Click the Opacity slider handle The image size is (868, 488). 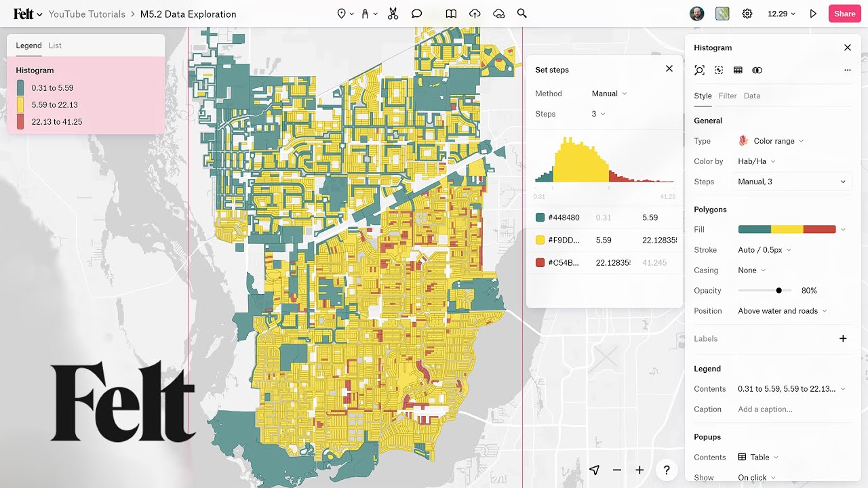[x=778, y=290]
